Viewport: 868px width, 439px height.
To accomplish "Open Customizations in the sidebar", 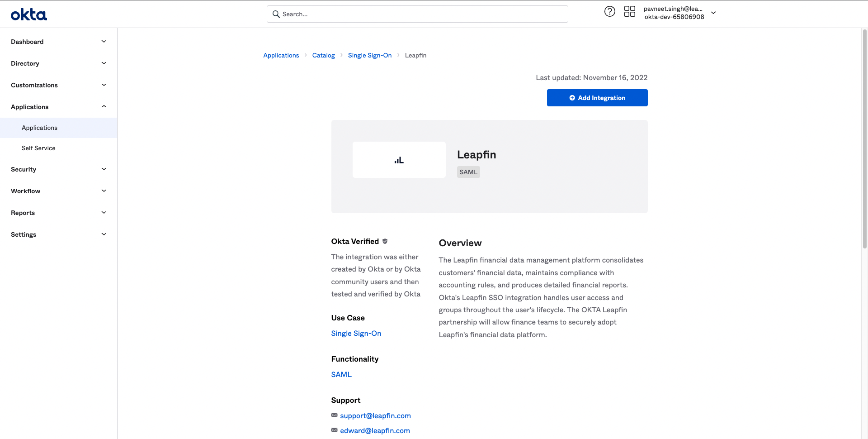I will tap(34, 85).
